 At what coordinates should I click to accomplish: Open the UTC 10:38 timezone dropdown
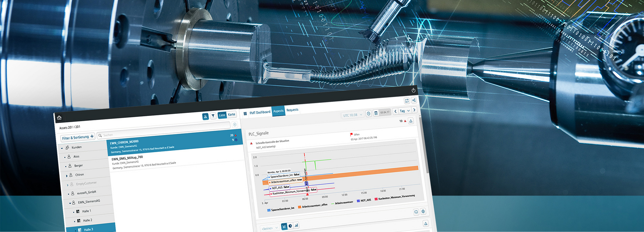tap(353, 115)
